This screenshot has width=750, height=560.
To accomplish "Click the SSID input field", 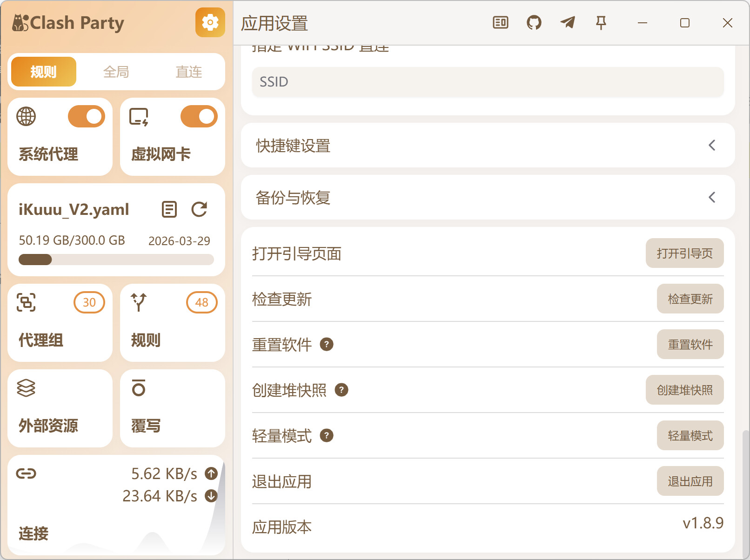I will (x=488, y=82).
